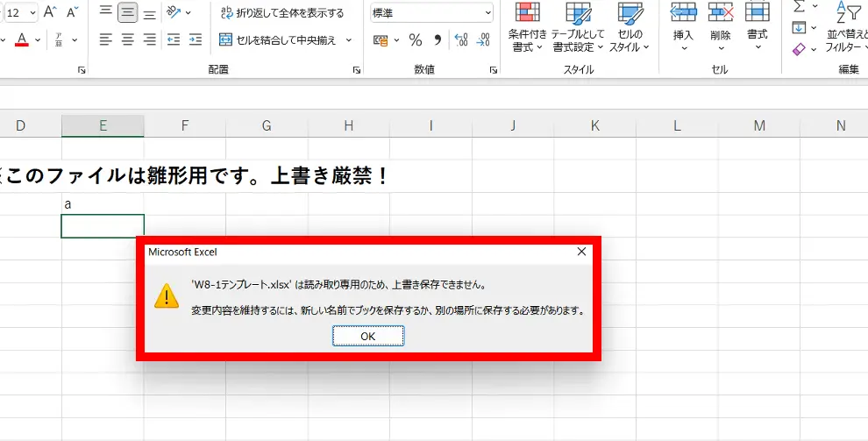This screenshot has width=868, height=441.
Task: Click the eraser clear icon
Action: coord(798,50)
